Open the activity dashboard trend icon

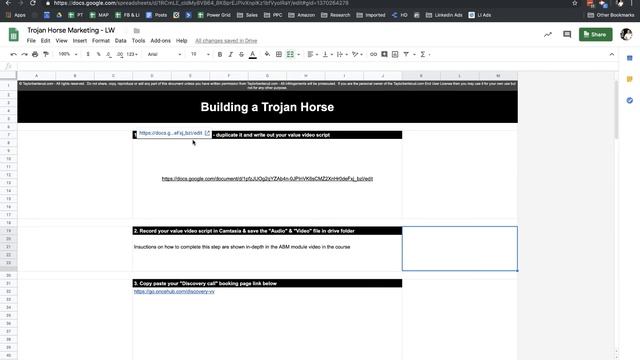click(548, 35)
